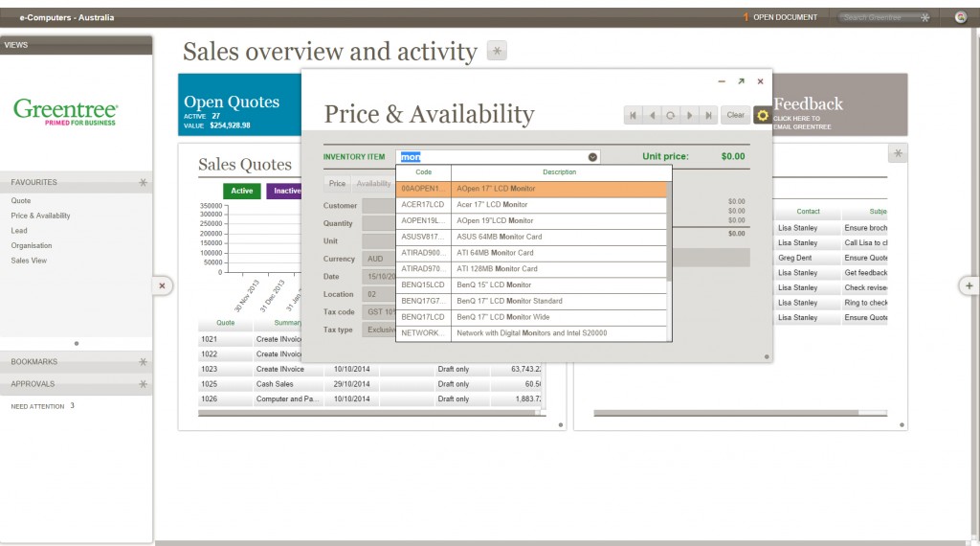
Task: Select BenQ 17" LCD Monitor Wide row
Action: point(532,317)
